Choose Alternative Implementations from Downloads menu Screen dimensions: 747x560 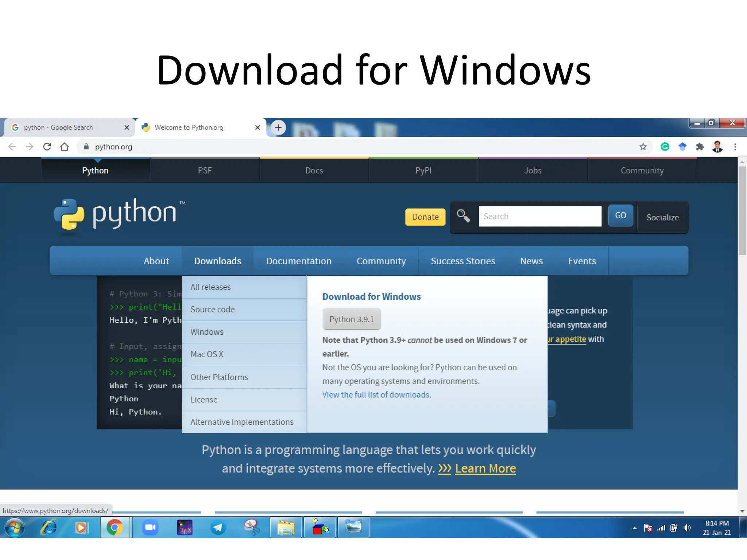(x=244, y=422)
